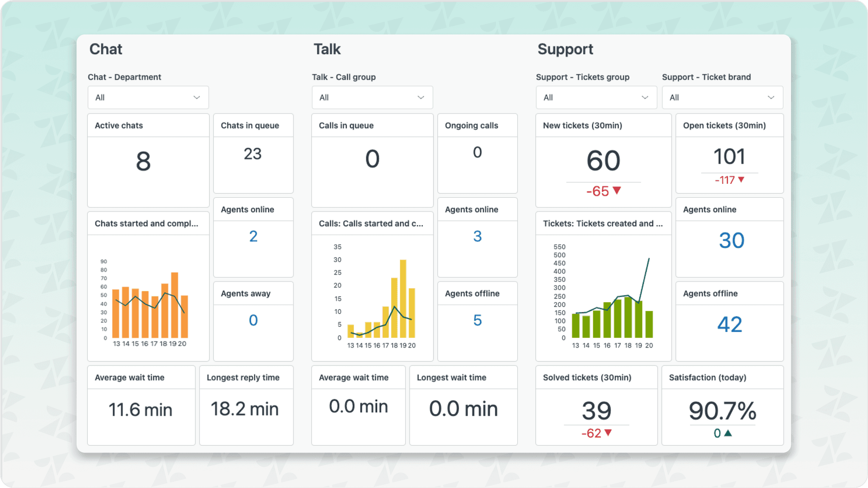
Task: Open the Chat Department filter dropdown
Action: tap(148, 97)
